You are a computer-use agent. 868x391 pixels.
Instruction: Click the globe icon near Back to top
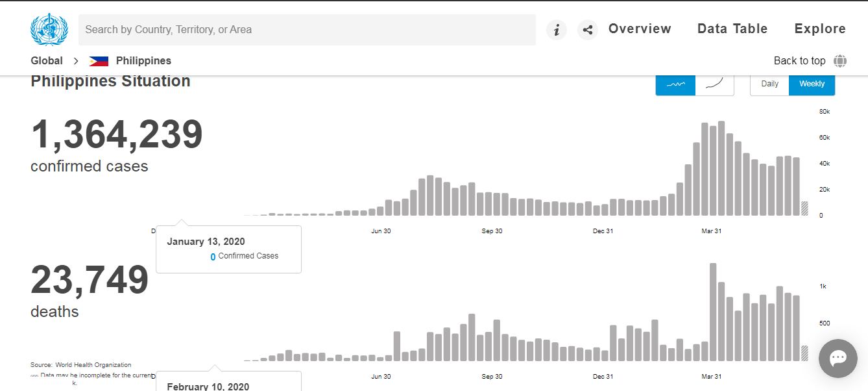(x=840, y=61)
